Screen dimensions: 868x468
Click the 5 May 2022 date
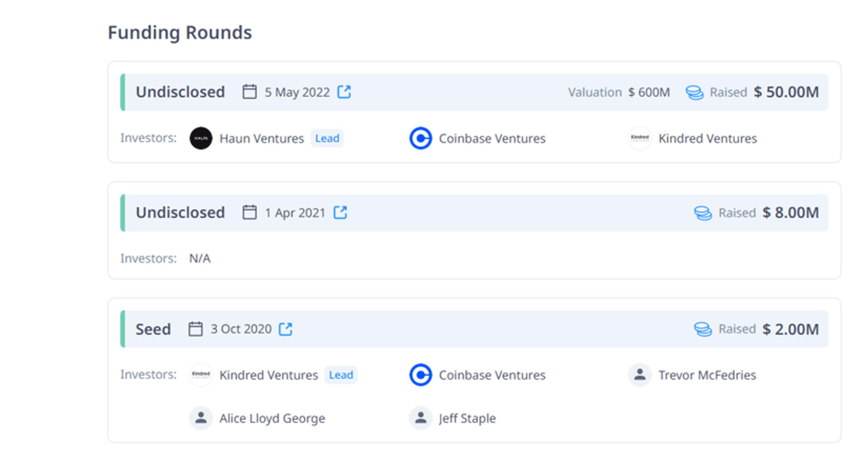(x=297, y=92)
